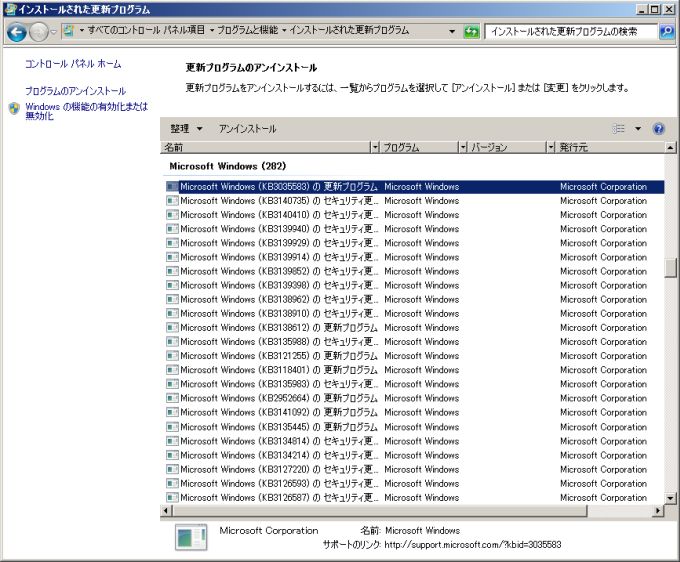
Task: Open address bar history dropdown arrow
Action: click(452, 31)
